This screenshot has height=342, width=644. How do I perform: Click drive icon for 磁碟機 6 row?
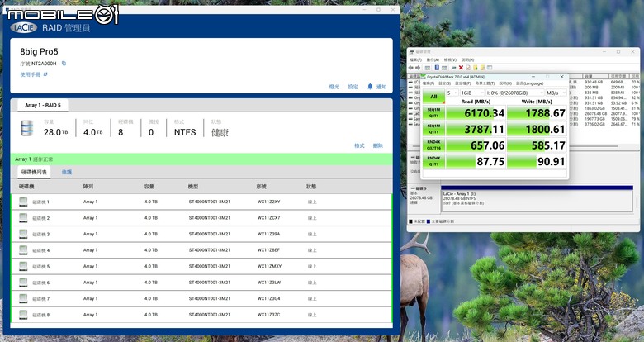tap(23, 283)
